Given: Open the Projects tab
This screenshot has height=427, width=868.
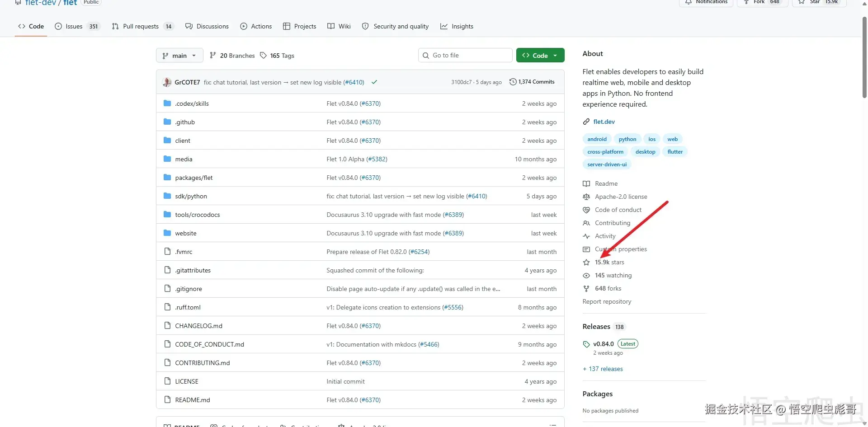Looking at the screenshot, I should tap(300, 26).
